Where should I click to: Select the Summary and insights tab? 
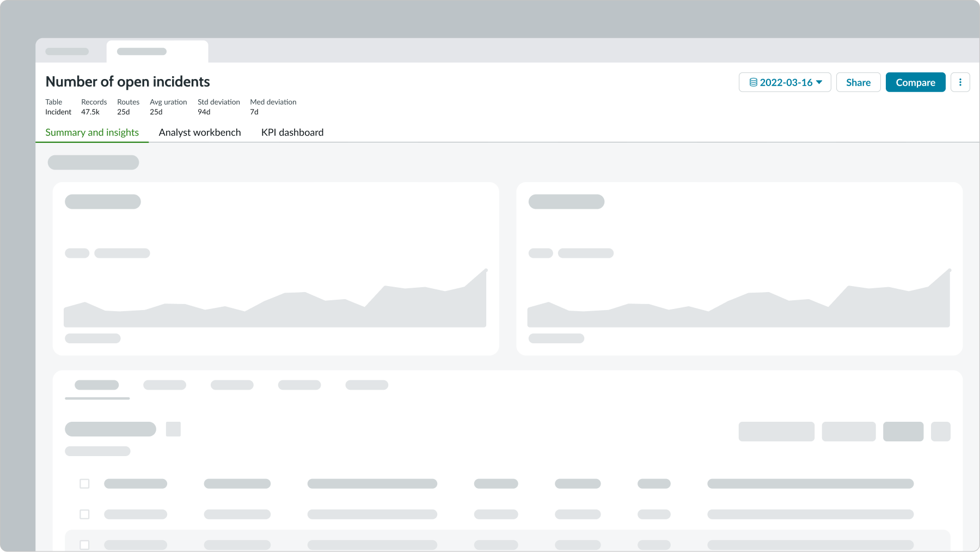[92, 132]
